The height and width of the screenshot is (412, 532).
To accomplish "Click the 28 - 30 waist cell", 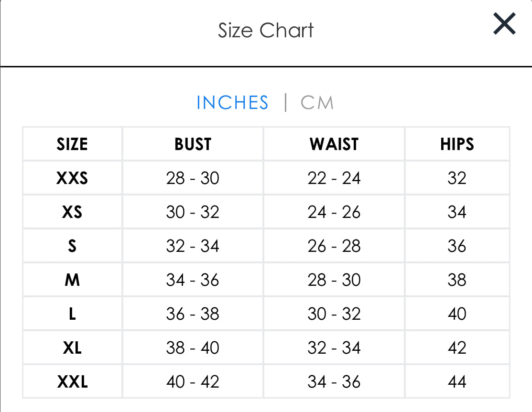I will (334, 280).
